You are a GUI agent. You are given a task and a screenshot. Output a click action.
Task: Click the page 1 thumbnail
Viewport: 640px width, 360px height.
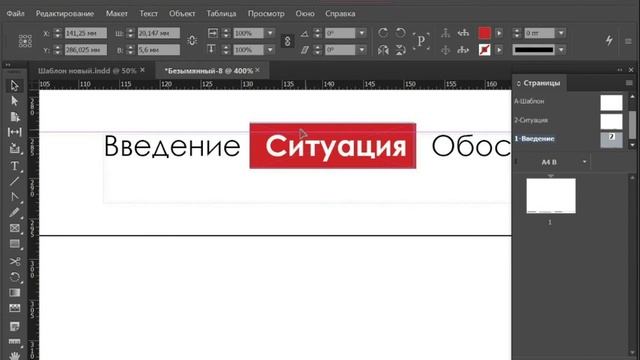pyautogui.click(x=551, y=196)
